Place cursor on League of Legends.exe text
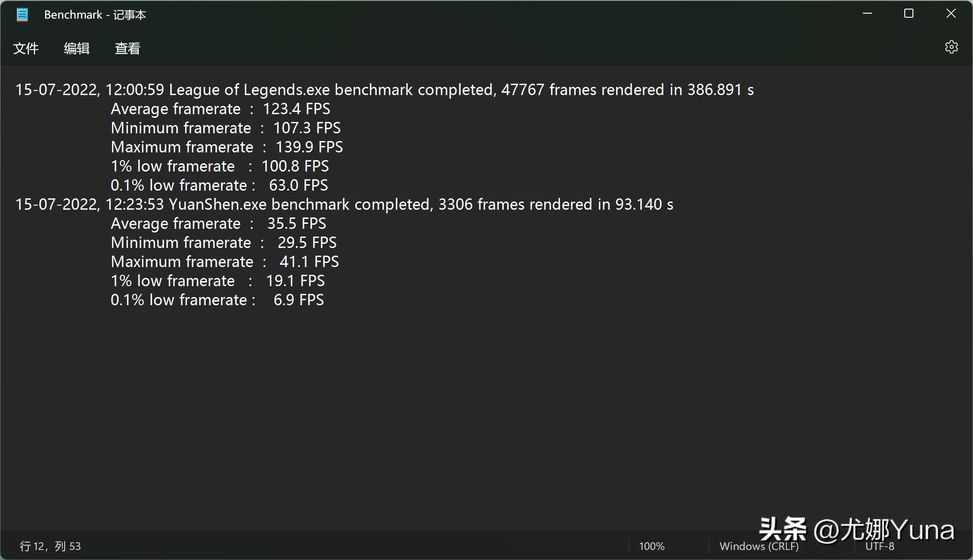Viewport: 973px width, 560px height. [x=249, y=90]
